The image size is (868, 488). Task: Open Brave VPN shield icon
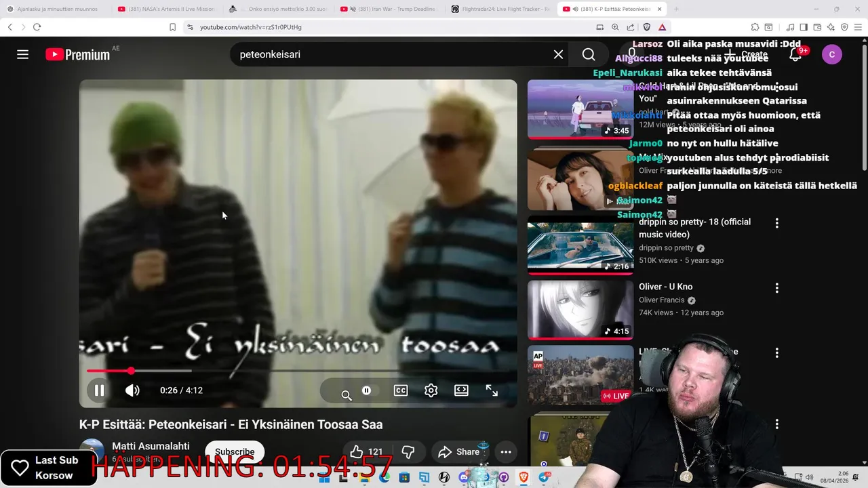click(844, 27)
